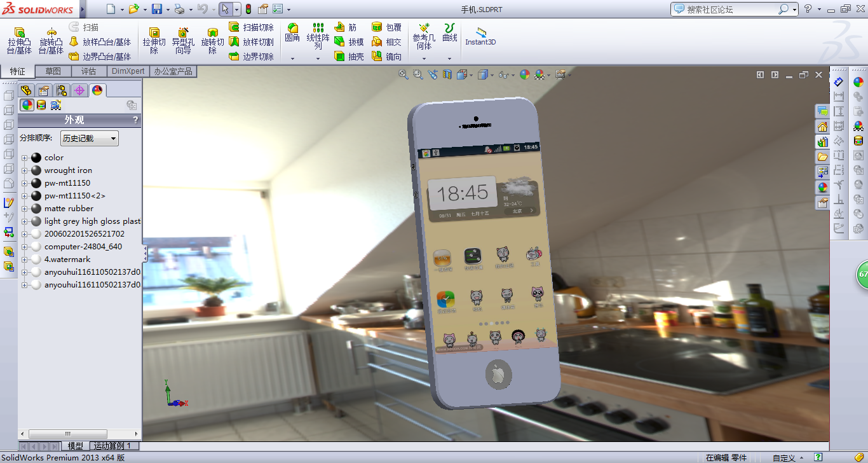Expand the matte rubber appearance node
868x463 pixels.
click(x=24, y=209)
